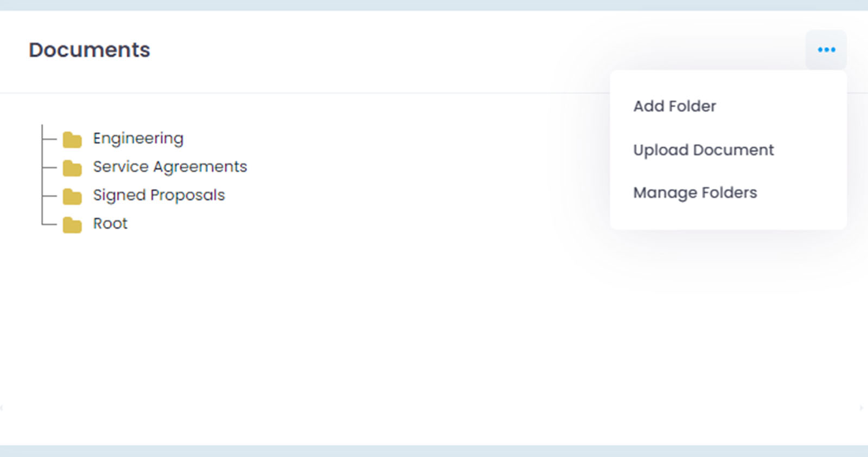Click the Signed Proposals folder icon
The height and width of the screenshot is (457, 868).
tap(72, 196)
